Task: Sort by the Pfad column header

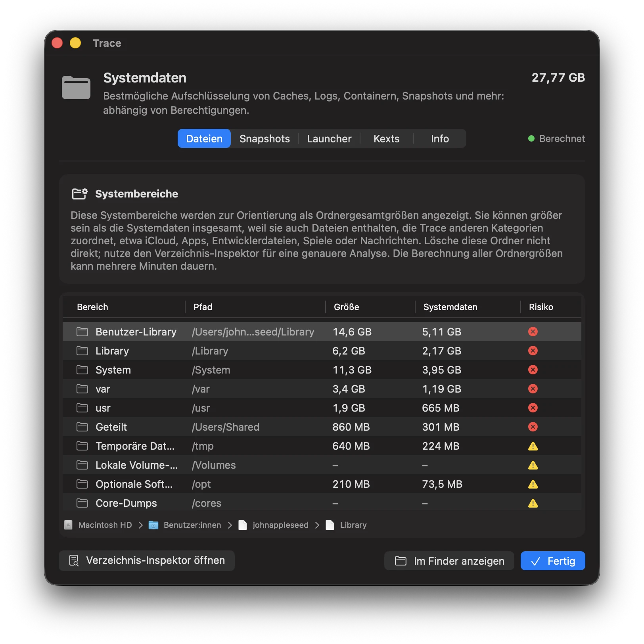Action: [203, 307]
